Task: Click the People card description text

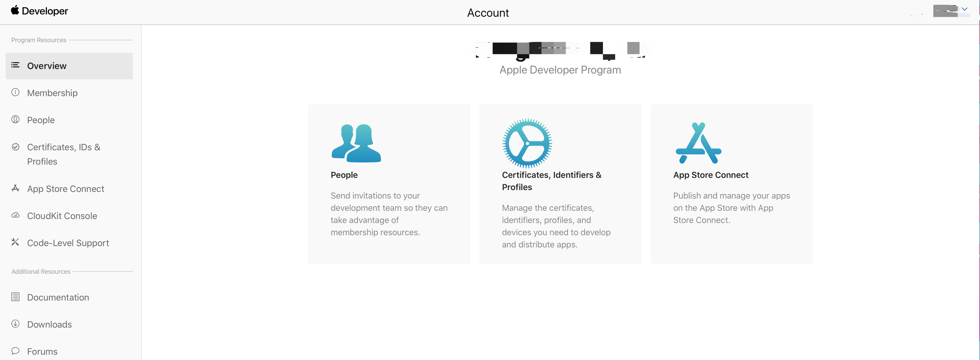Action: pos(388,214)
